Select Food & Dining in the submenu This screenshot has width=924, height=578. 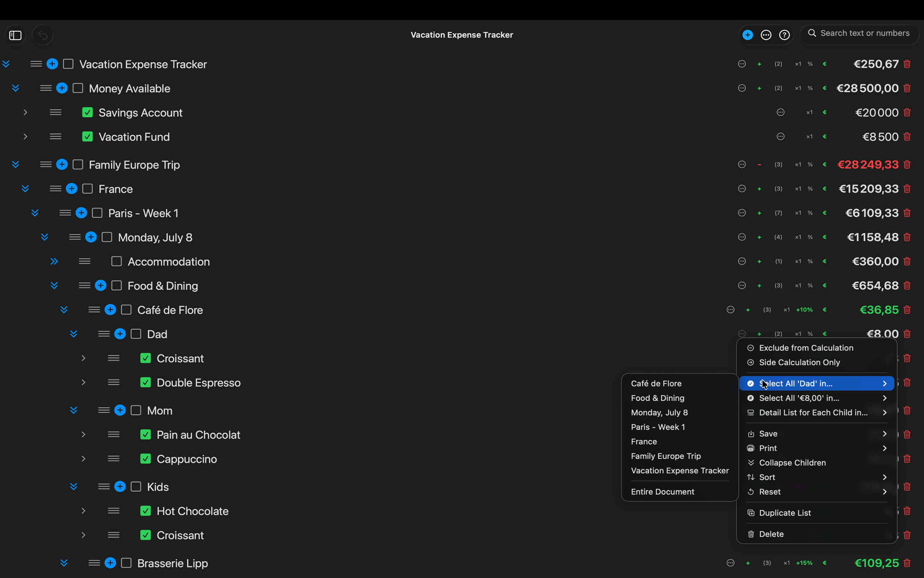680,398
